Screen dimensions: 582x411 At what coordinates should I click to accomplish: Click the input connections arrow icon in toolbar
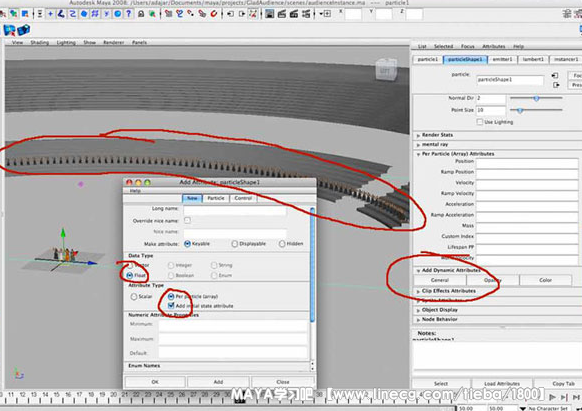coord(230,14)
